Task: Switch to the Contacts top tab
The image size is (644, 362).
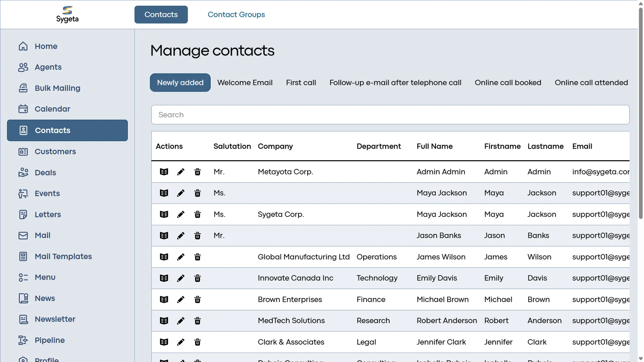Action: pos(161,14)
